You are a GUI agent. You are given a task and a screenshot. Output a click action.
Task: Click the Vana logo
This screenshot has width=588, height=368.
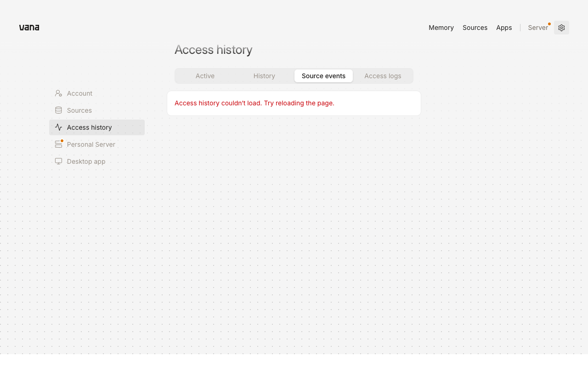[x=29, y=28]
